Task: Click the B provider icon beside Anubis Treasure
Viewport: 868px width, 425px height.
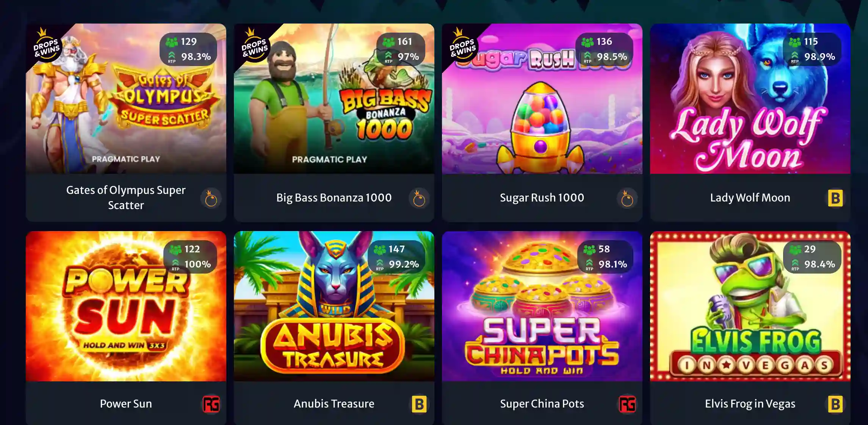Action: click(419, 404)
